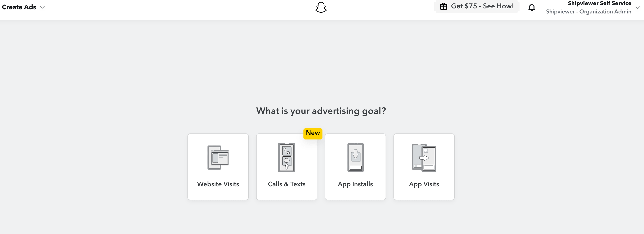Open notifications via the bell icon
Screen dimensions: 644x234
coord(531,7)
